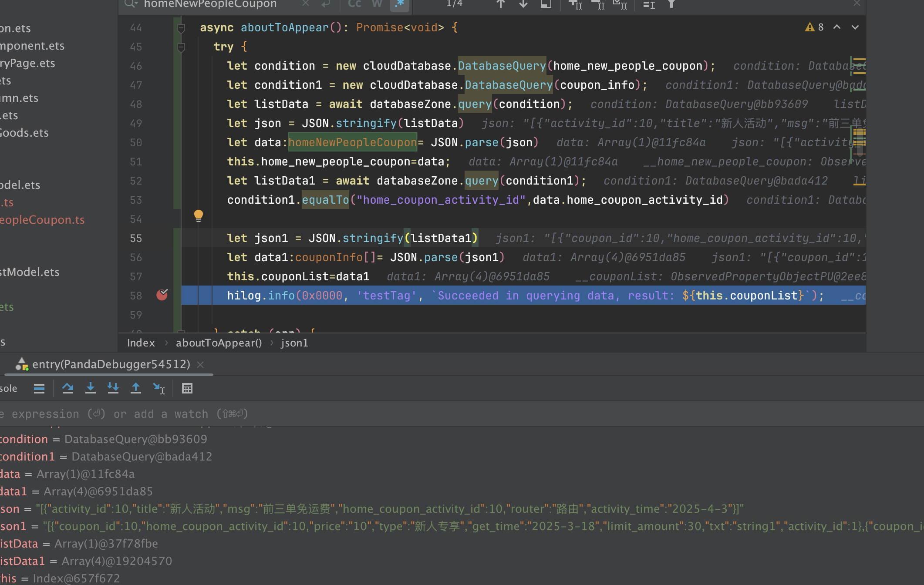Click the Run to Cursor icon

[x=158, y=388]
